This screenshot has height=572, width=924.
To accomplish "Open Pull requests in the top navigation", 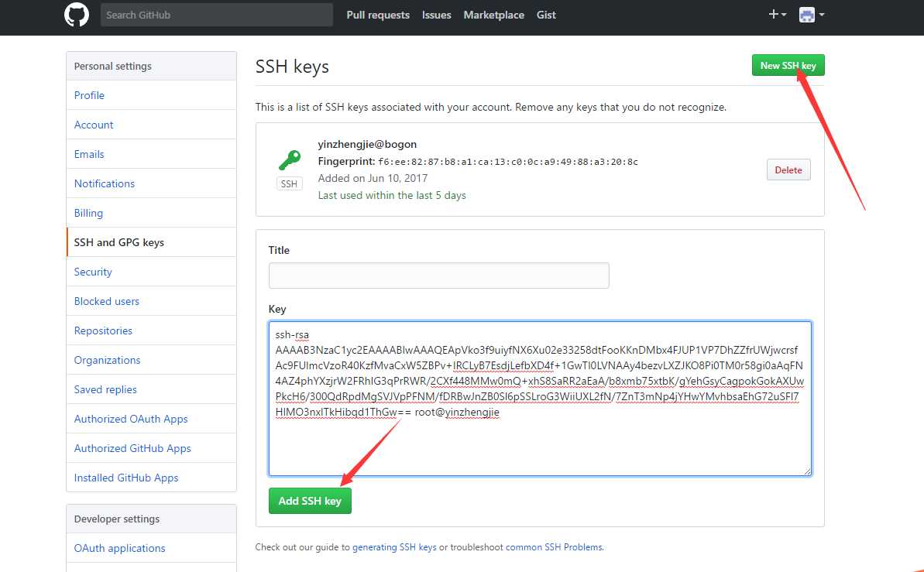I will (378, 15).
